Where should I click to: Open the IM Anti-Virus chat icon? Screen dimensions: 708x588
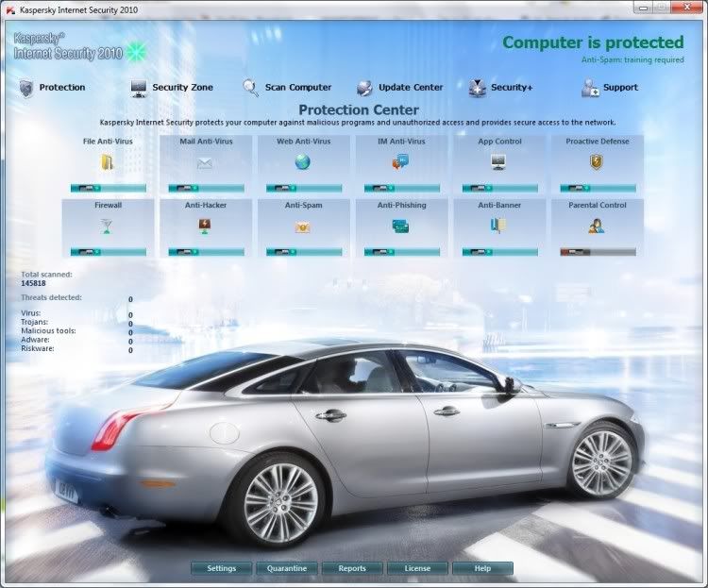tap(400, 162)
